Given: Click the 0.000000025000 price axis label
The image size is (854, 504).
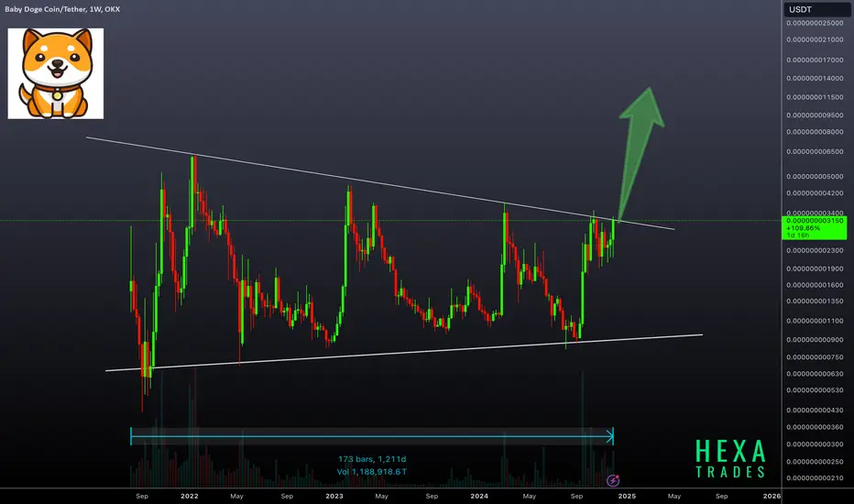Looking at the screenshot, I should tap(815, 23).
